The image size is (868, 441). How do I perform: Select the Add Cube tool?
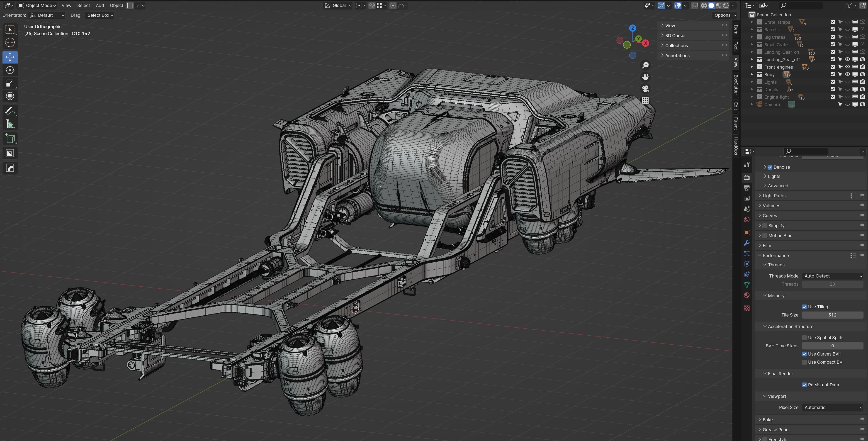click(x=10, y=139)
